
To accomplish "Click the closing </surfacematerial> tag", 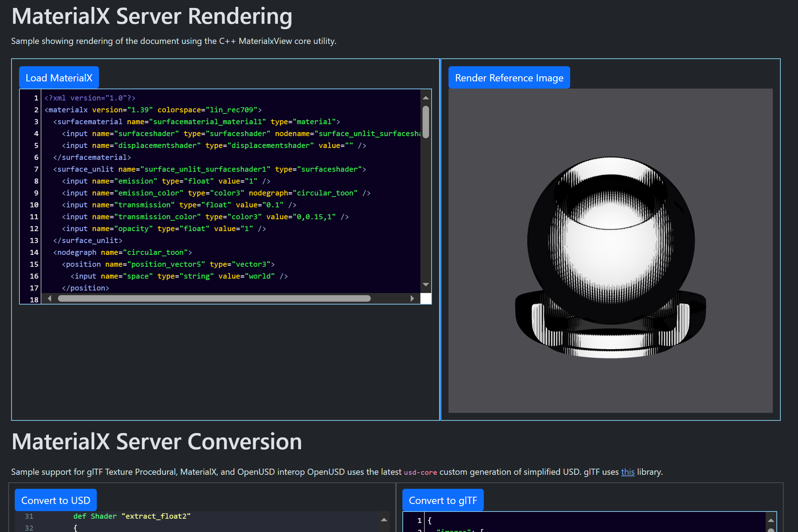I will [92, 157].
